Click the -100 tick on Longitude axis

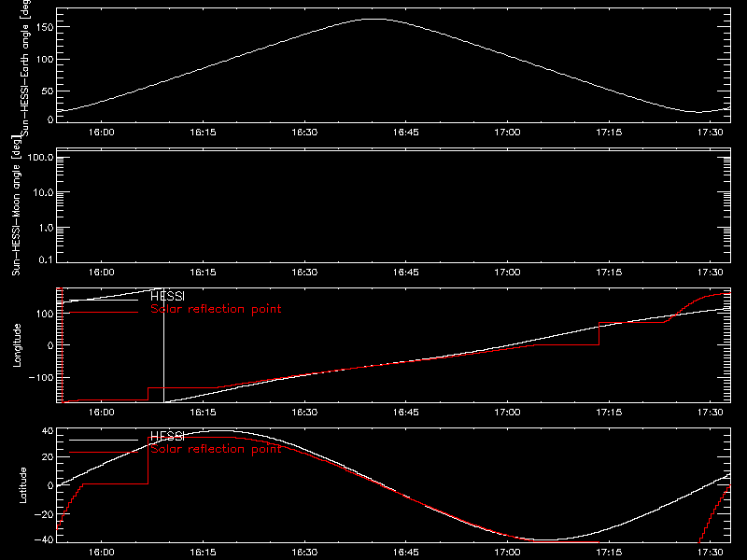tap(41, 377)
